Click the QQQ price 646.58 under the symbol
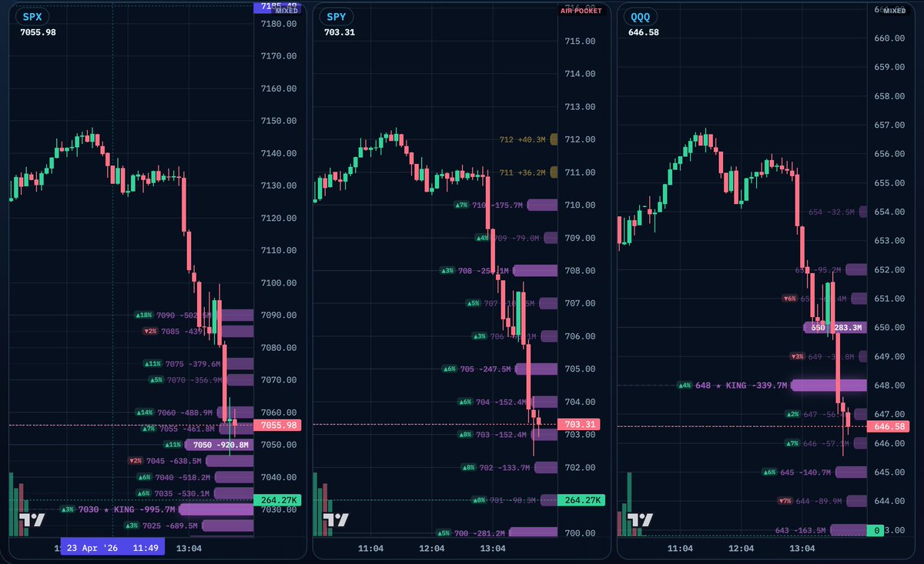924x564 pixels. (644, 32)
